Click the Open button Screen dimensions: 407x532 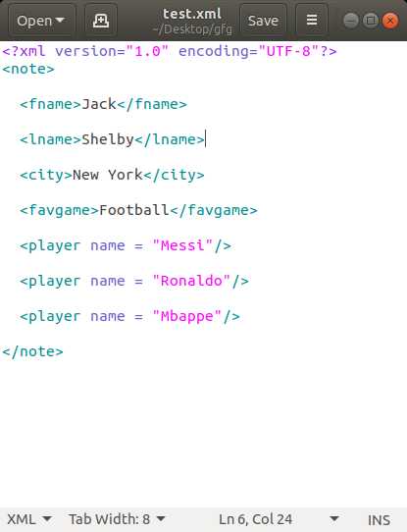pos(41,21)
